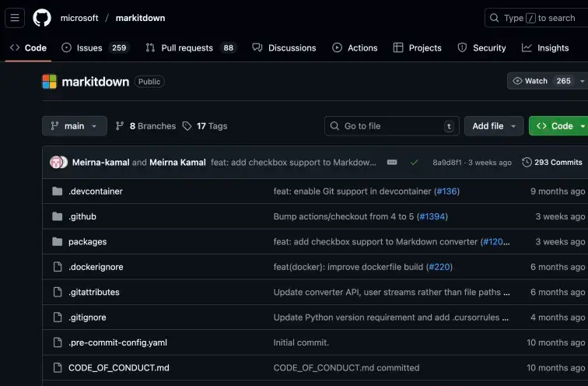Click the GitHub logo icon
Screen dimensions: 588x386
click(x=42, y=18)
